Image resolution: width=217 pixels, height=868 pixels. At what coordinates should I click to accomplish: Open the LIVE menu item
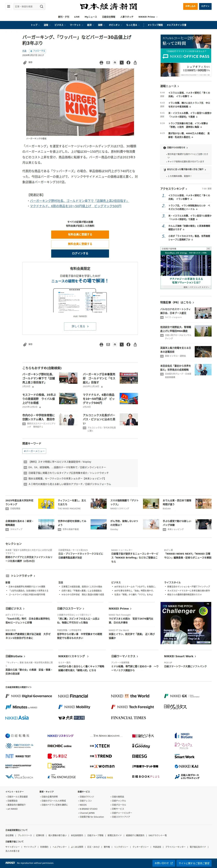point(77,17)
